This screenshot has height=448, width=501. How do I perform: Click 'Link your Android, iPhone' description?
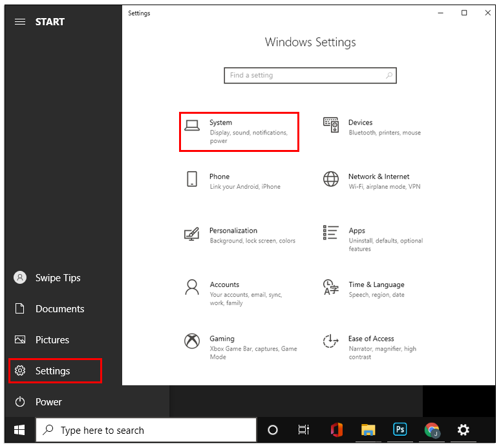click(x=245, y=186)
